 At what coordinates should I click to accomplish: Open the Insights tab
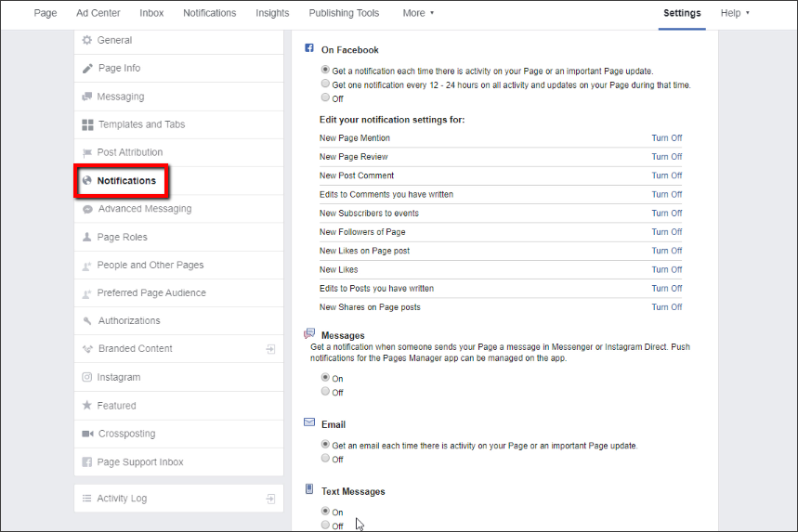point(272,13)
